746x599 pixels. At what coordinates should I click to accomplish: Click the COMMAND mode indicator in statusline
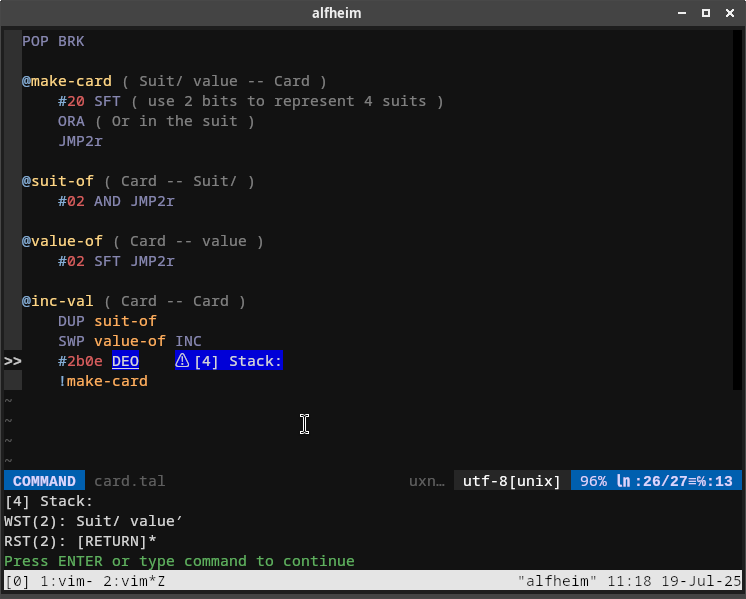point(44,481)
